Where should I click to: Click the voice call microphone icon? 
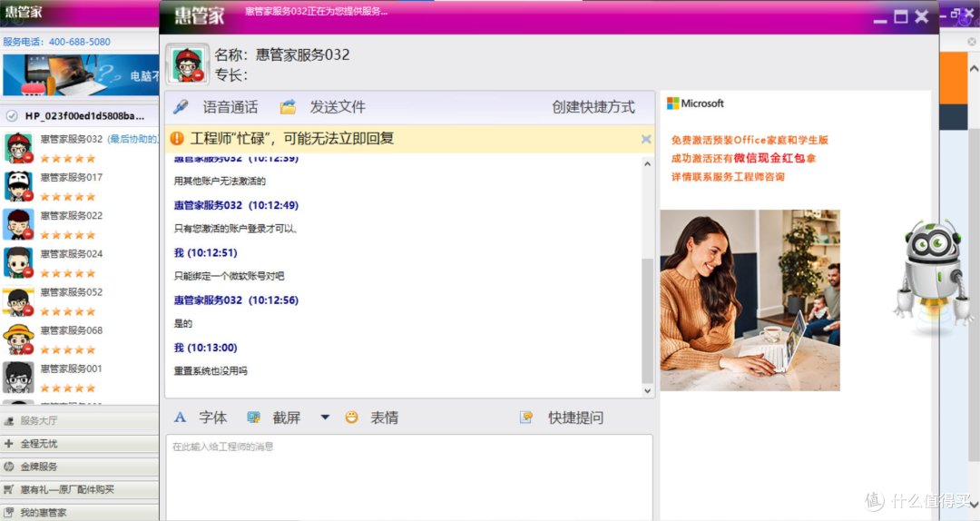coord(181,107)
